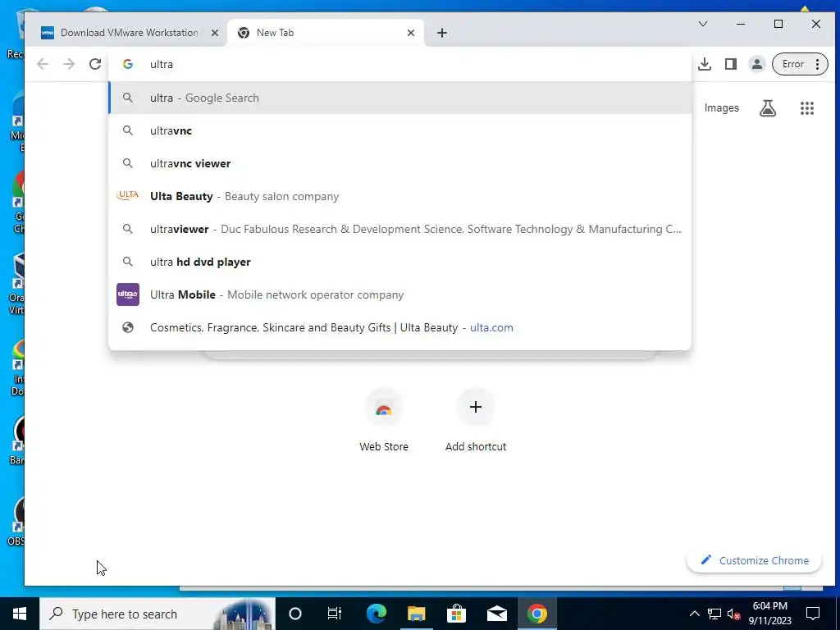Click the address bar containing ultra
The height and width of the screenshot is (630, 840).
point(399,64)
